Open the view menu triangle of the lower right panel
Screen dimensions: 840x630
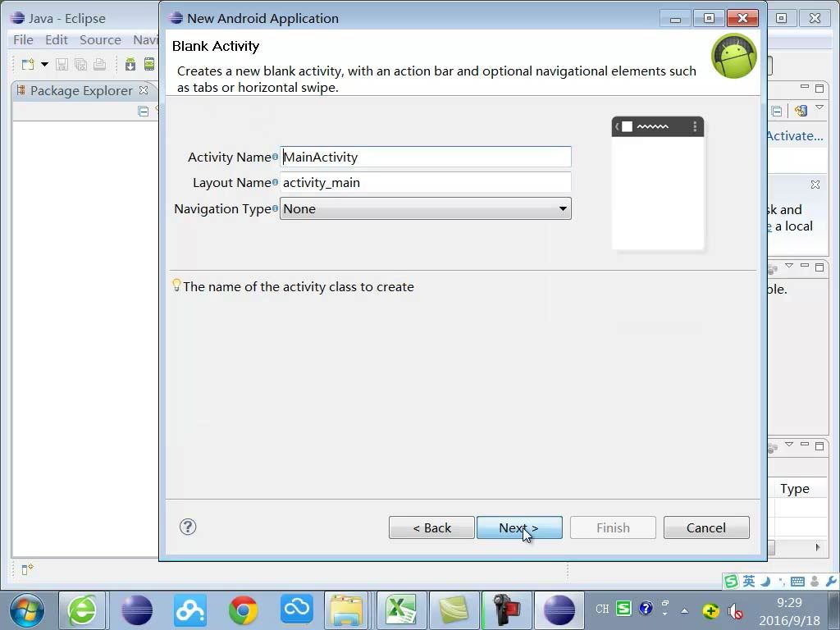click(789, 445)
